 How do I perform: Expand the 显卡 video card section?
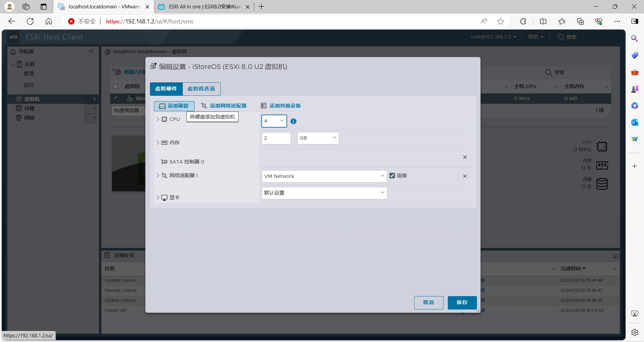[158, 198]
